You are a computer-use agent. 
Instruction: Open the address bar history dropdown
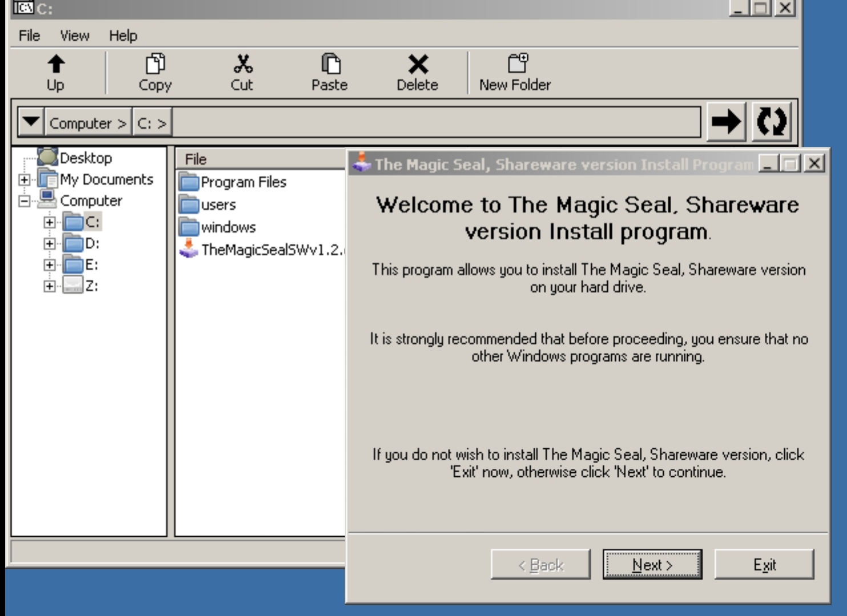31,122
